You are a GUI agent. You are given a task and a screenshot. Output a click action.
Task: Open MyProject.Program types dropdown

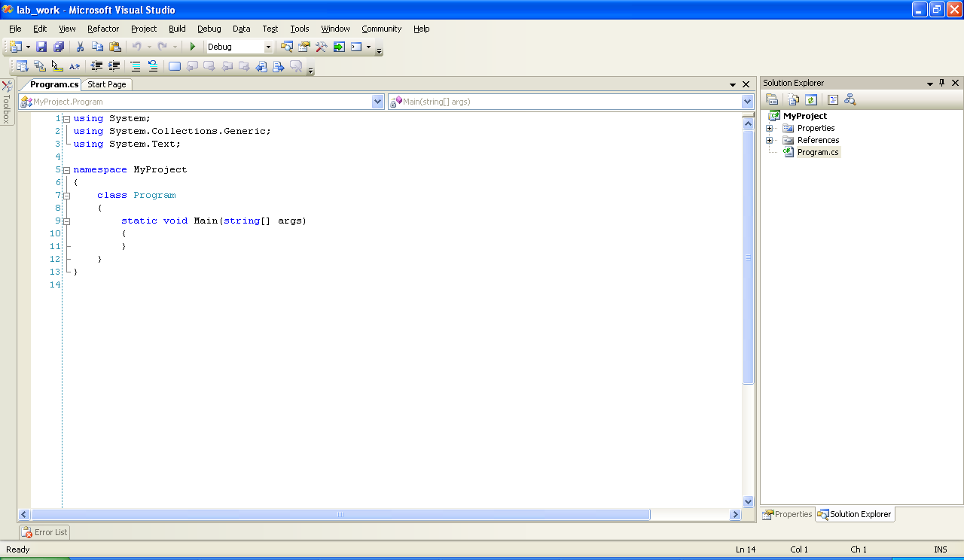coord(378,102)
